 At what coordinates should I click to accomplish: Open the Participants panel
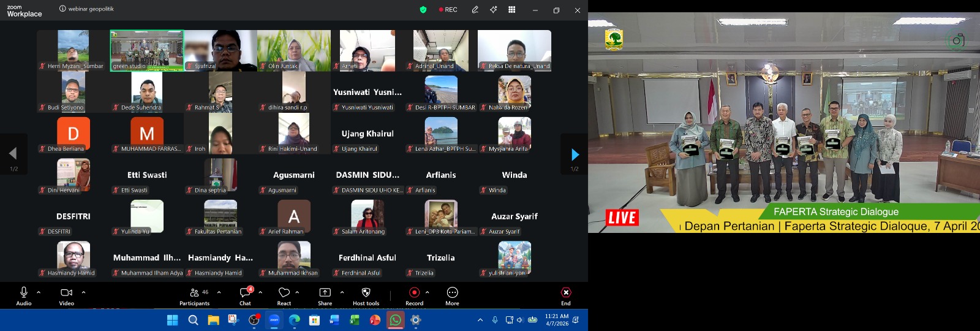195,295
